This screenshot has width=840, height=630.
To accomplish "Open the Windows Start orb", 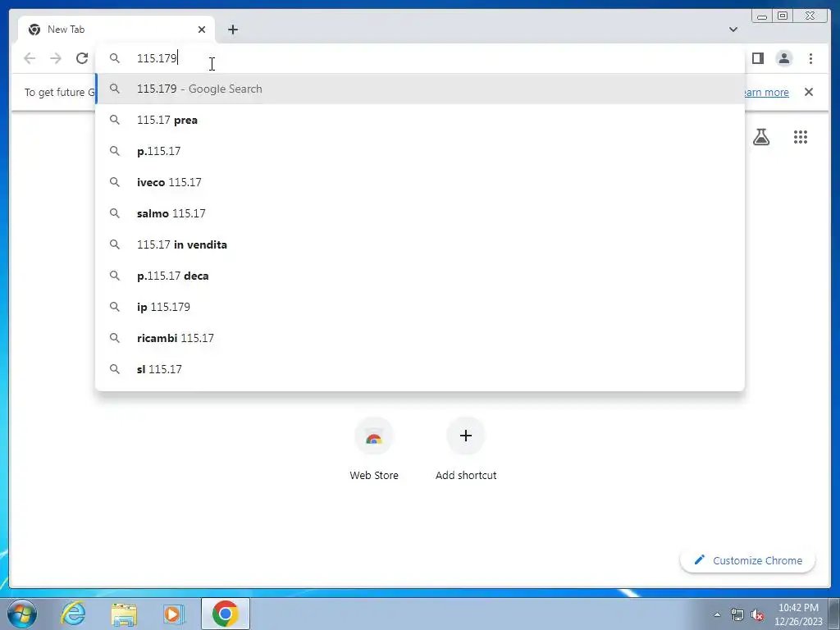I will [22, 614].
